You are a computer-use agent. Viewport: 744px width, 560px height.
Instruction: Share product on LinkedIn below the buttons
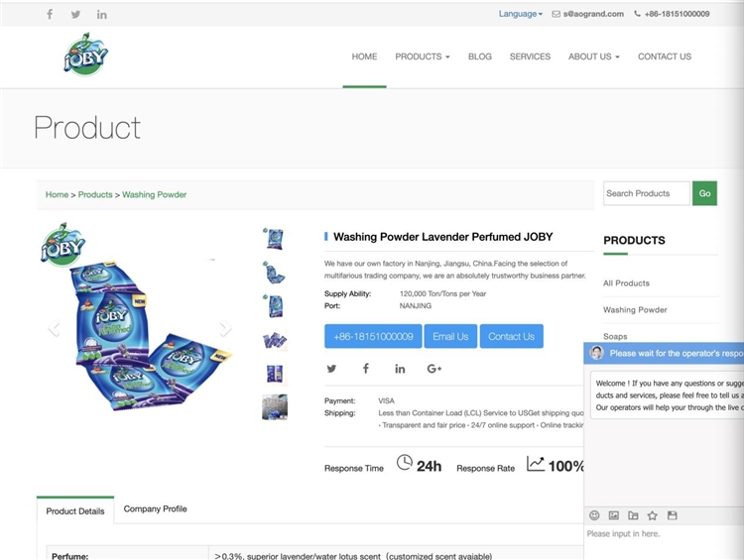400,369
